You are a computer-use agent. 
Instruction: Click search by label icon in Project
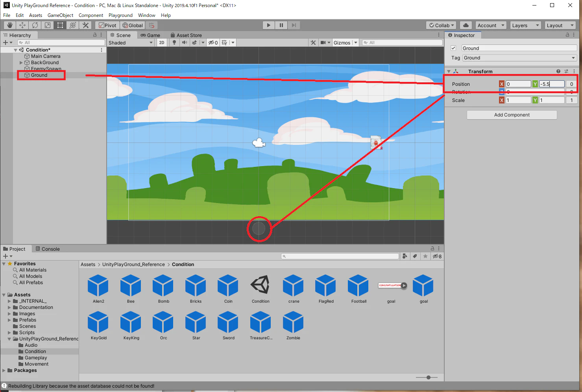(415, 256)
